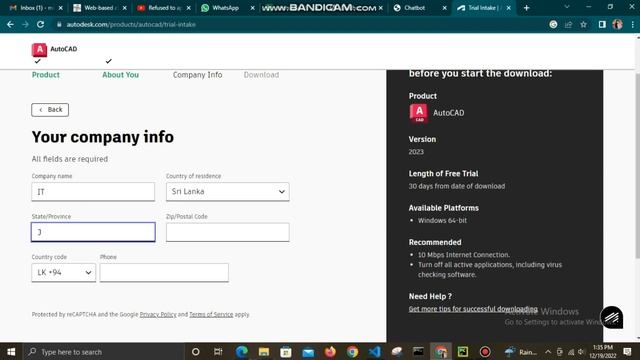Click browser forward arrow
The width and height of the screenshot is (640, 360).
coord(25,24)
